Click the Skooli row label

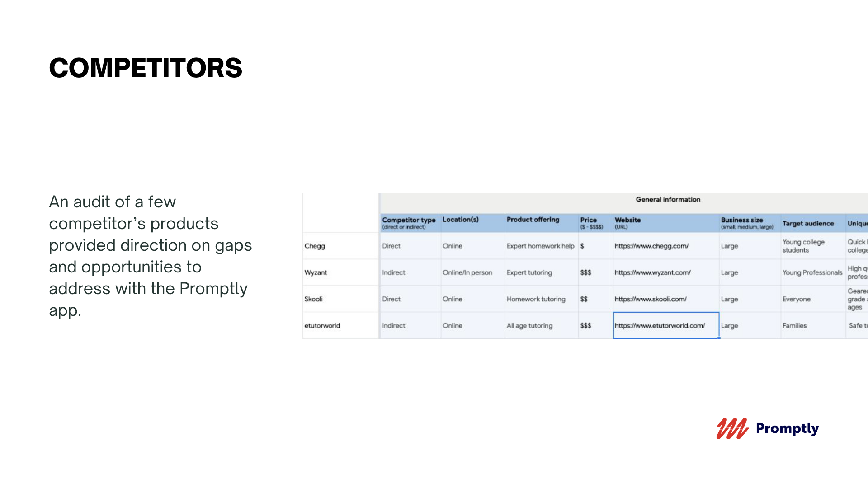click(x=313, y=299)
